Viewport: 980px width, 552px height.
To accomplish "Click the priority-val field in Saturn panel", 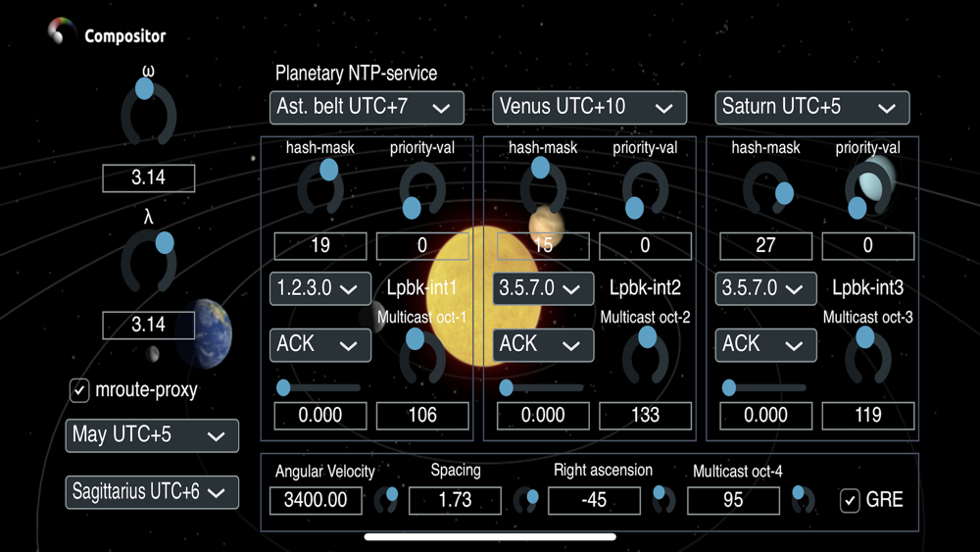I will [x=868, y=246].
